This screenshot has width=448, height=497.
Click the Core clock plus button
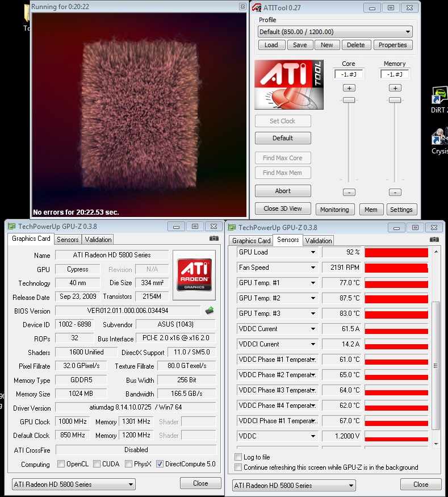[x=349, y=88]
